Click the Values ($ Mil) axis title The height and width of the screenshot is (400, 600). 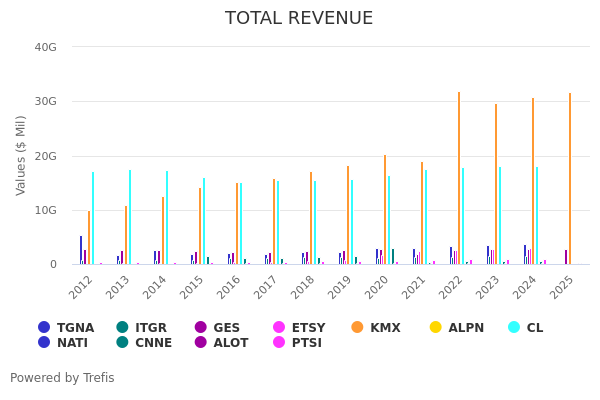(x=21, y=155)
